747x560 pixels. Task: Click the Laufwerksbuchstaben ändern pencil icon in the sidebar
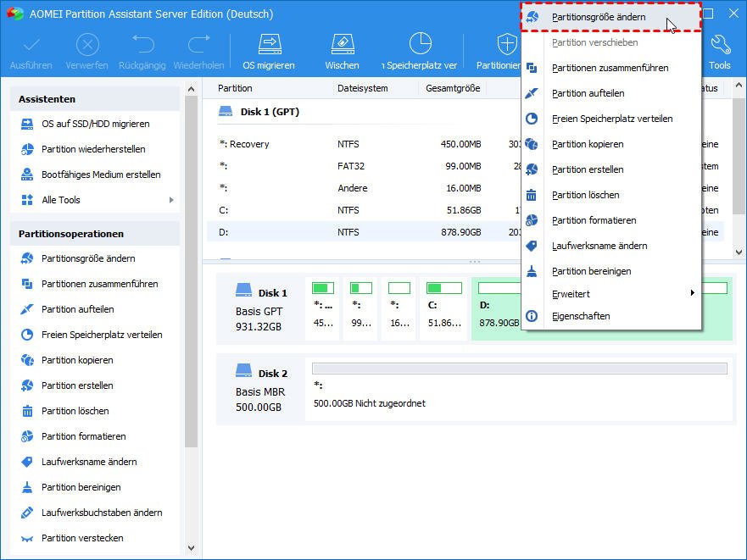click(x=27, y=513)
